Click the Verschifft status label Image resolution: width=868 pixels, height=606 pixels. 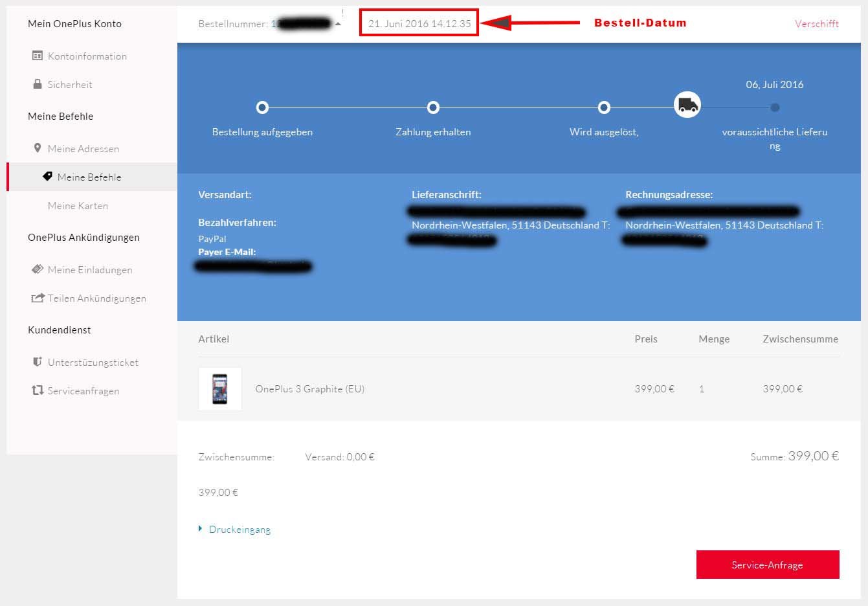[817, 23]
